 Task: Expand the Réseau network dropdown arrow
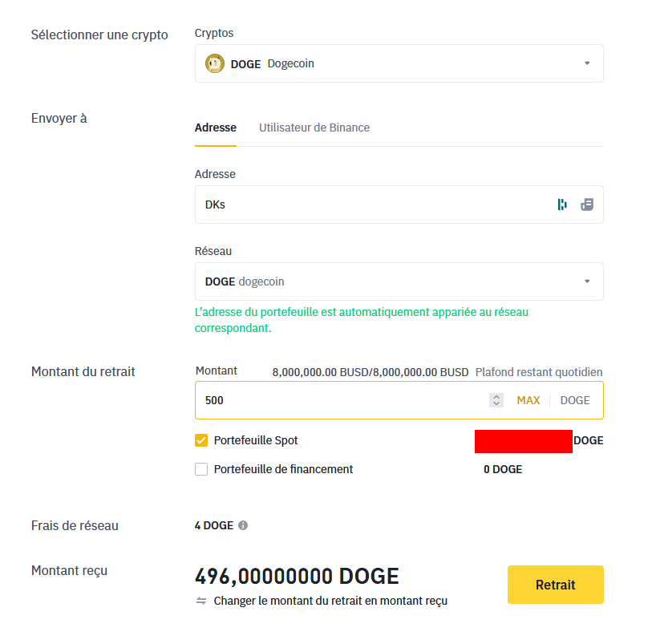pyautogui.click(x=587, y=281)
